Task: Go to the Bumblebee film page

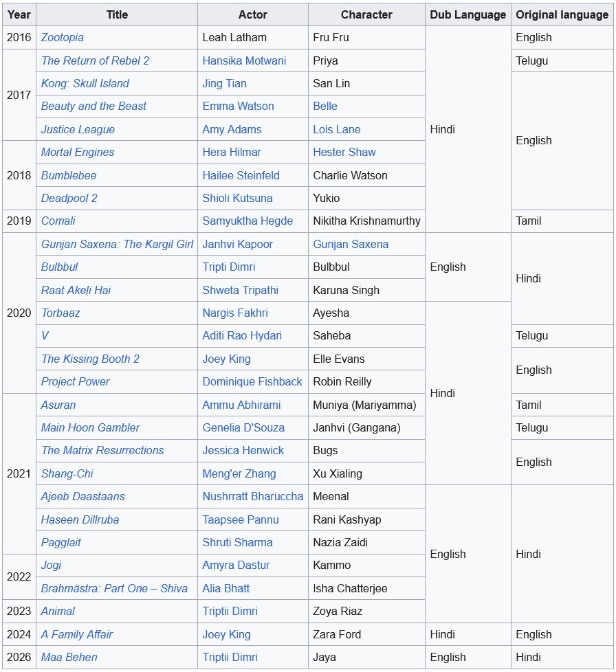Action: (69, 175)
